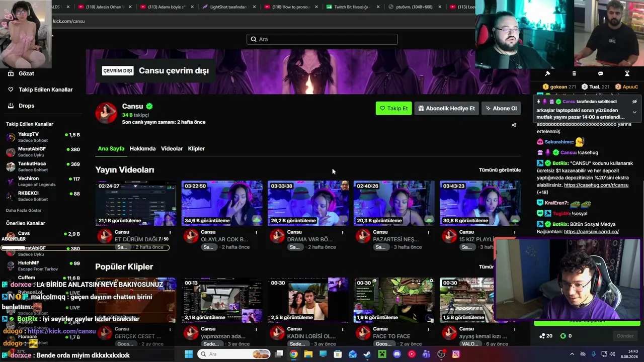Open options menu for KADIN LOBİSİ clip
The height and width of the screenshot is (362, 644).
342,329
